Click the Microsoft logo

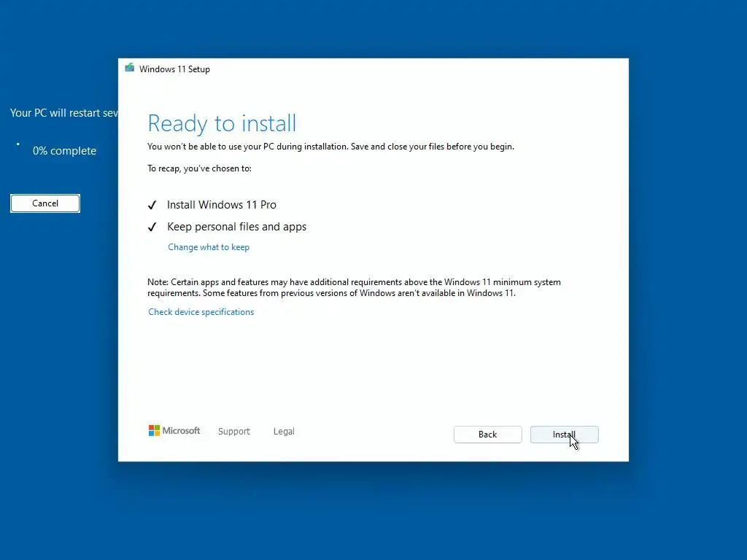point(174,430)
